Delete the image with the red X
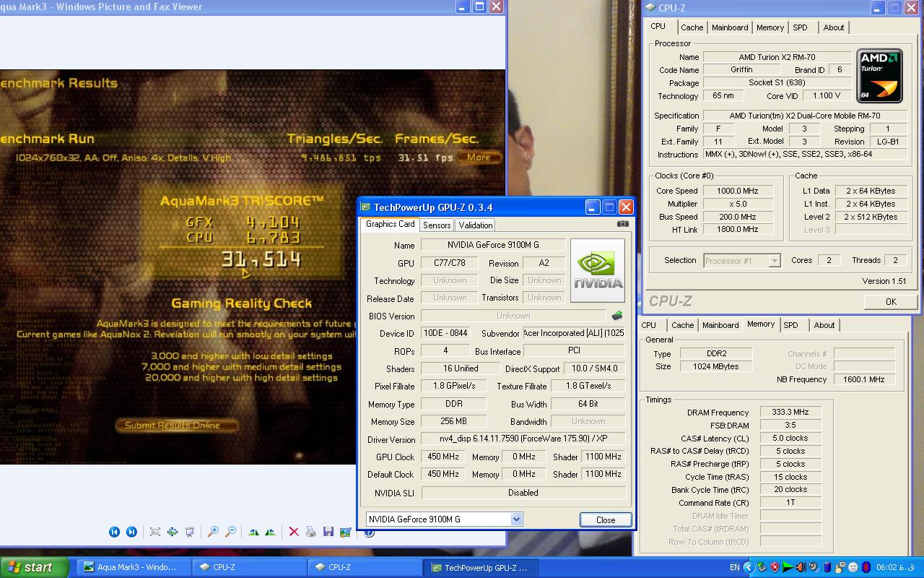 294,532
